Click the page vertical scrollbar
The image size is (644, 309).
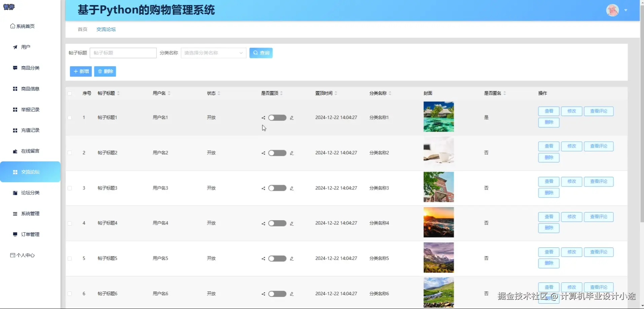click(x=642, y=114)
